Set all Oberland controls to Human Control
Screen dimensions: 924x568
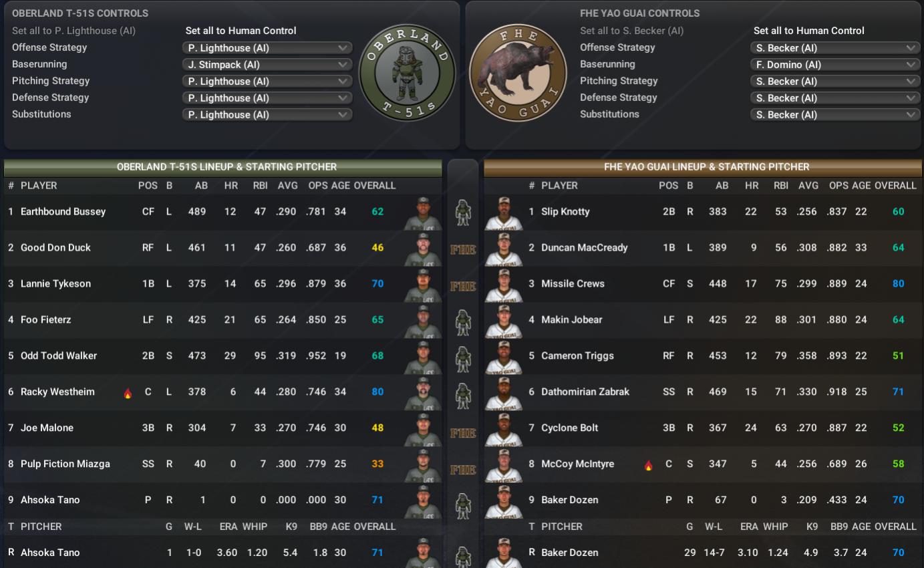click(241, 31)
